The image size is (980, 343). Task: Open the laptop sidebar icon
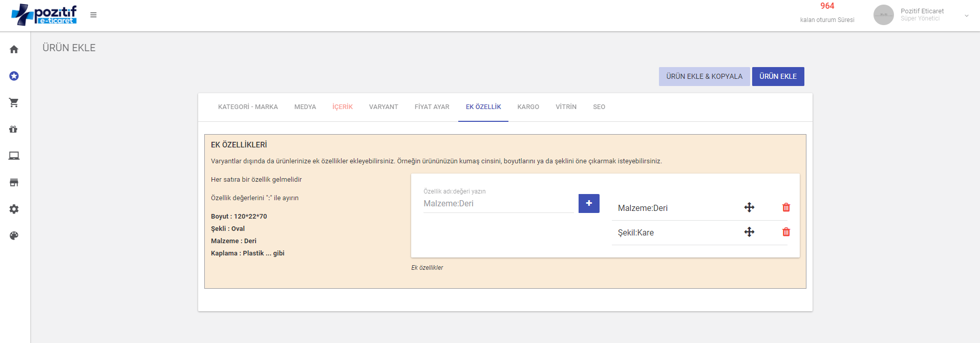(x=14, y=156)
